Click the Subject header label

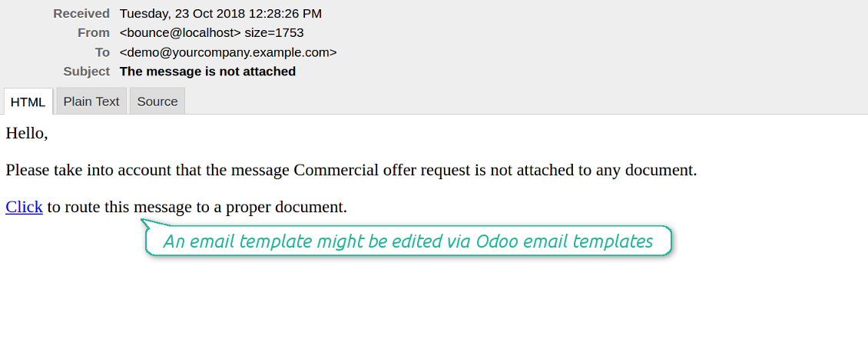pyautogui.click(x=87, y=72)
